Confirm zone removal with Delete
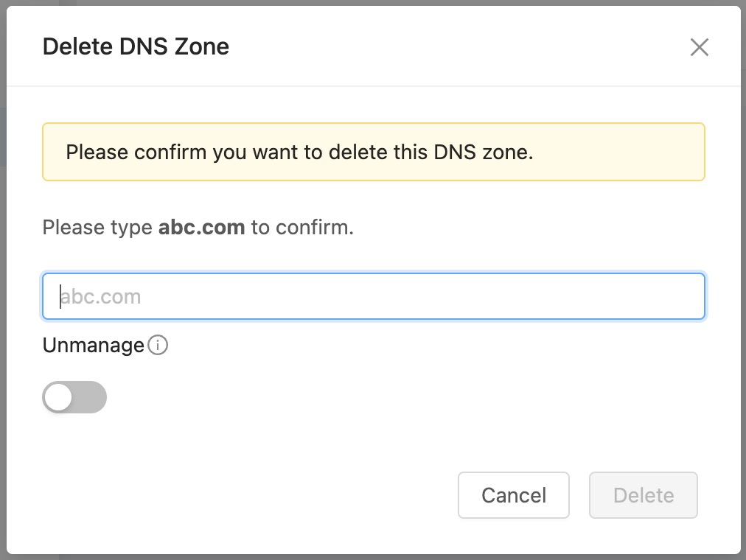 644,495
